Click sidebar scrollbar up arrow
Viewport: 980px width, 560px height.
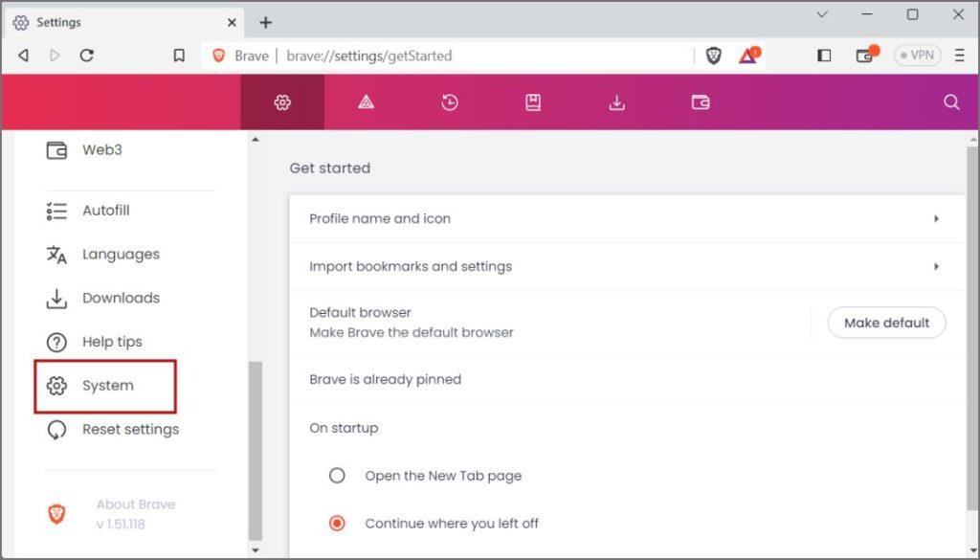pyautogui.click(x=255, y=140)
